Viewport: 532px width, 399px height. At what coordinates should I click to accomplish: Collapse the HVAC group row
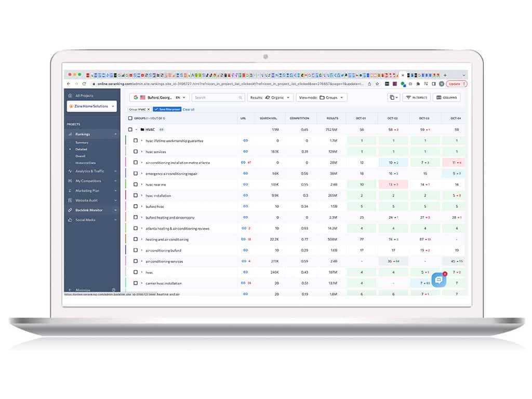137,129
